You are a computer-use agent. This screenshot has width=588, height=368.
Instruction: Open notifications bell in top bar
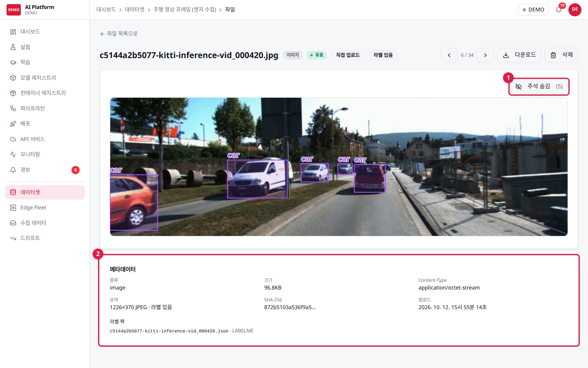(559, 10)
